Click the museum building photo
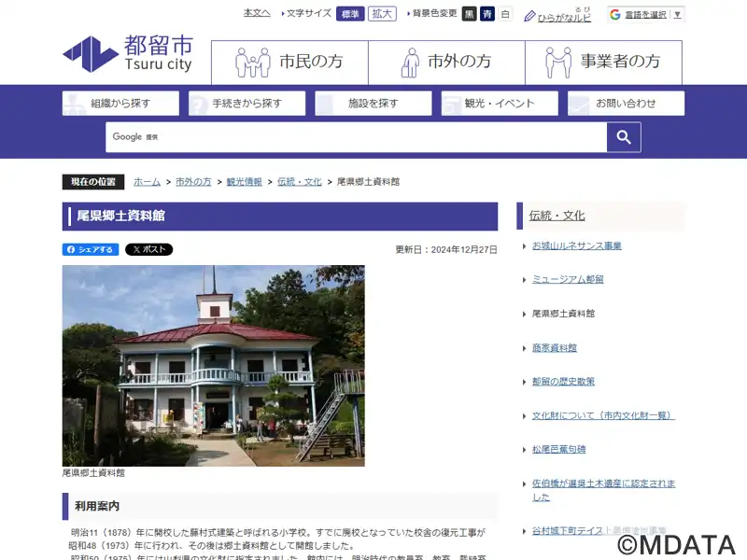747x560 pixels. [214, 366]
